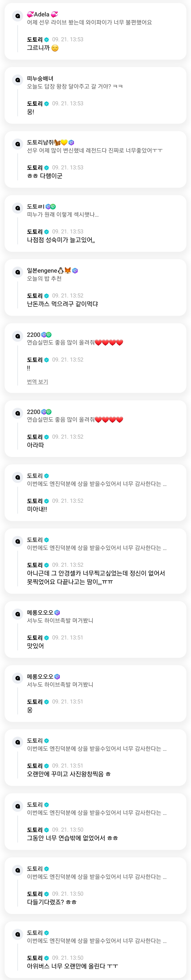The height and width of the screenshot is (980, 191).
Task: Click the shield badge beside 도토리냥쥐 username
Action: pos(71,143)
